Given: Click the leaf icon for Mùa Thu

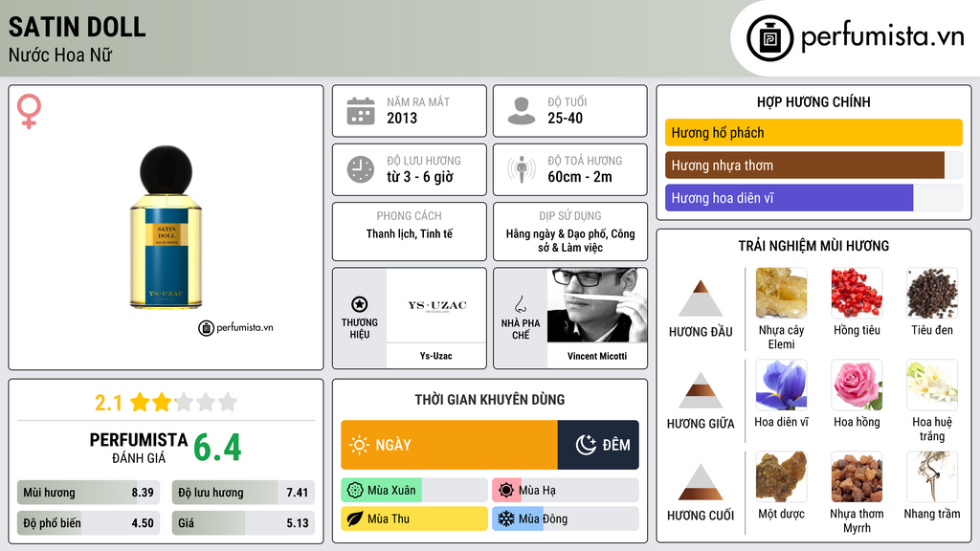Looking at the screenshot, I should pyautogui.click(x=354, y=518).
